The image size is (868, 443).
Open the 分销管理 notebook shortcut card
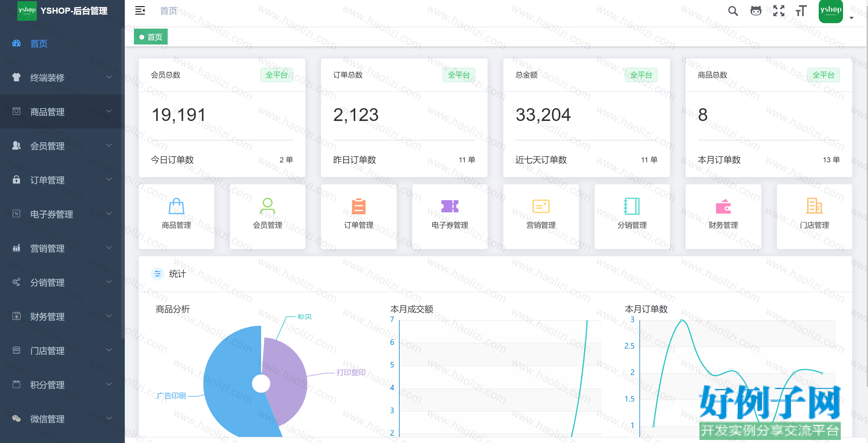[x=632, y=217]
